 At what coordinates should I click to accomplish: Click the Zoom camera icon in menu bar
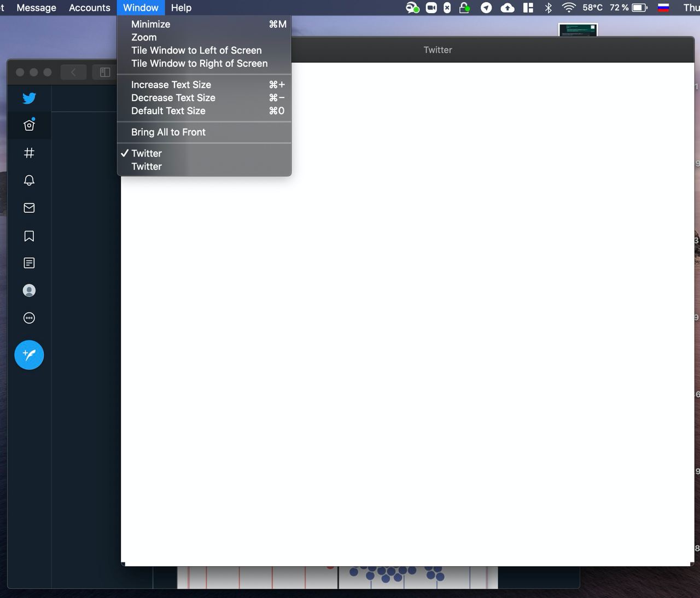(x=431, y=8)
